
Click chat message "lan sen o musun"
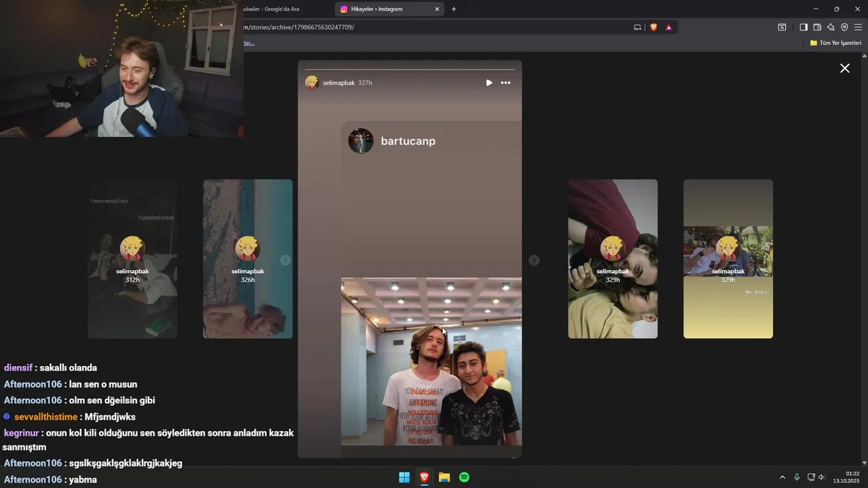103,384
